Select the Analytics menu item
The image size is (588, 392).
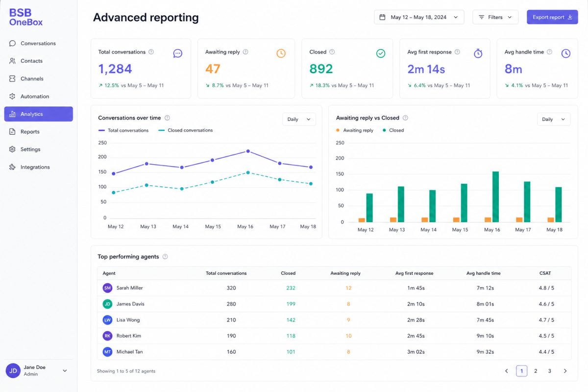coord(38,114)
